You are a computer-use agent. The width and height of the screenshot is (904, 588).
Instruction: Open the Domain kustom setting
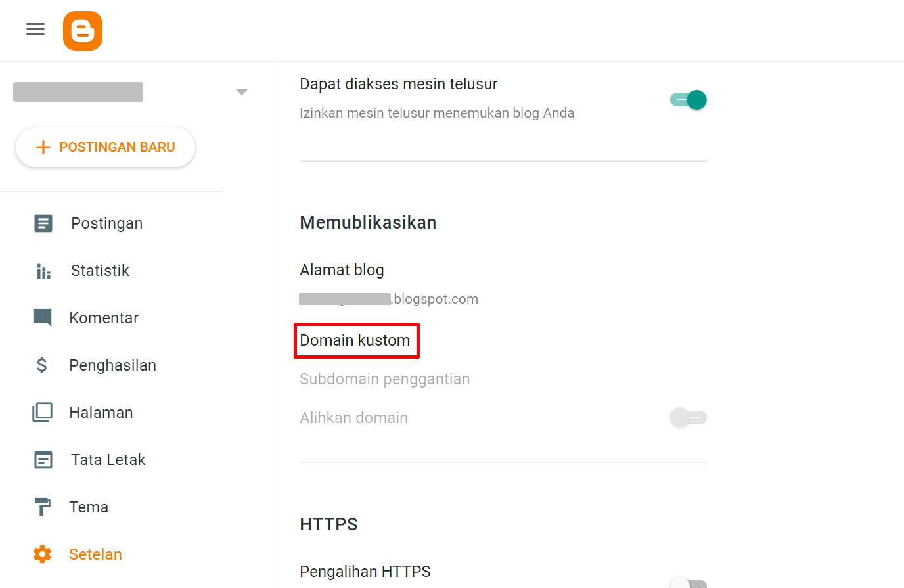click(x=355, y=340)
